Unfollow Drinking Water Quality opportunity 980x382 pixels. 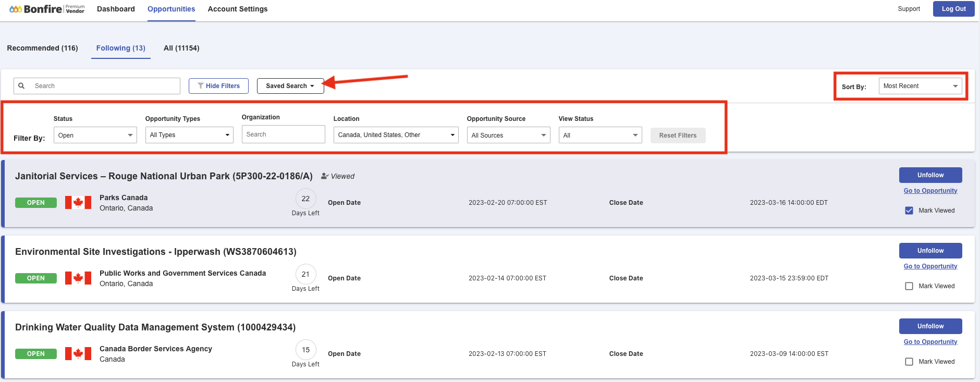point(930,326)
